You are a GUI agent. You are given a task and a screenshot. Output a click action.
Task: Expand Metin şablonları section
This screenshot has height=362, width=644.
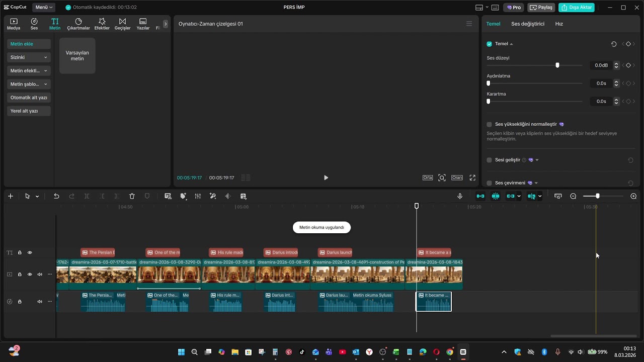point(29,84)
